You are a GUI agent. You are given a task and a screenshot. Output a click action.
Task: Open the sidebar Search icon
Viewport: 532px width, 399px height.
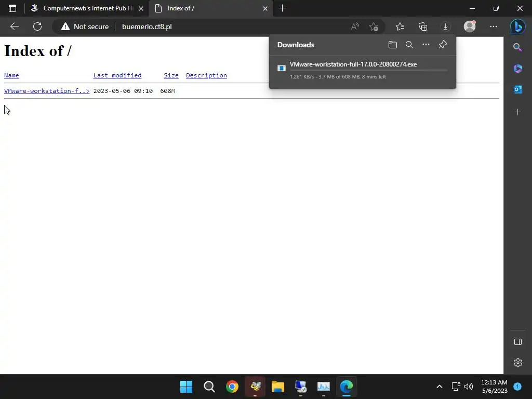coord(517,47)
